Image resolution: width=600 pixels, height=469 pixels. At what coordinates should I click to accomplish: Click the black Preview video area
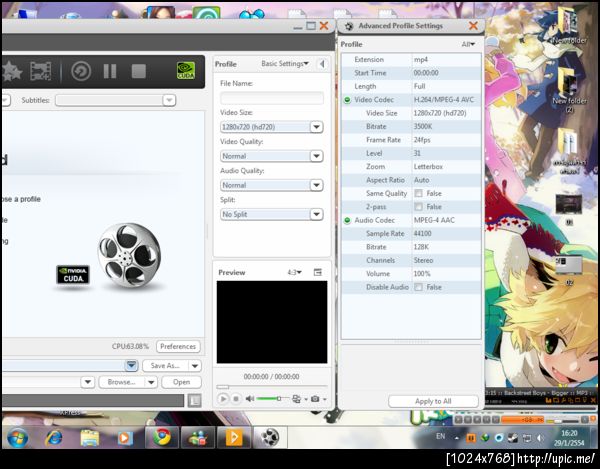[272, 322]
